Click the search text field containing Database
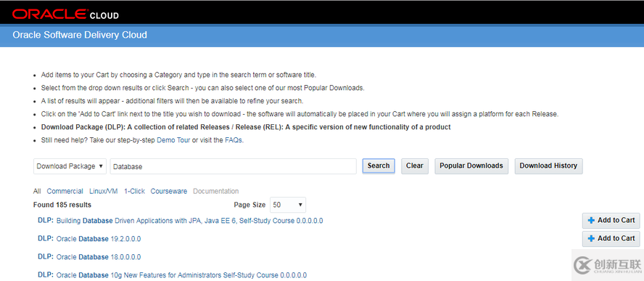This screenshot has width=644, height=281. point(234,166)
